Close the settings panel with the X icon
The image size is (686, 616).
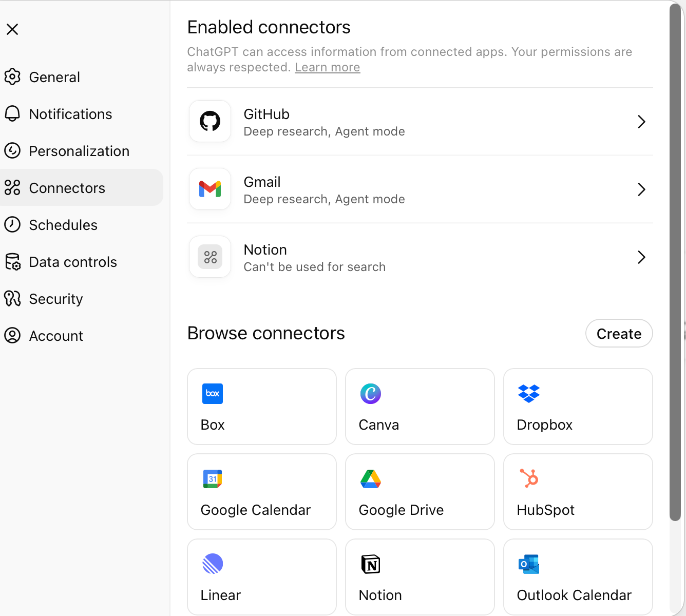point(12,29)
